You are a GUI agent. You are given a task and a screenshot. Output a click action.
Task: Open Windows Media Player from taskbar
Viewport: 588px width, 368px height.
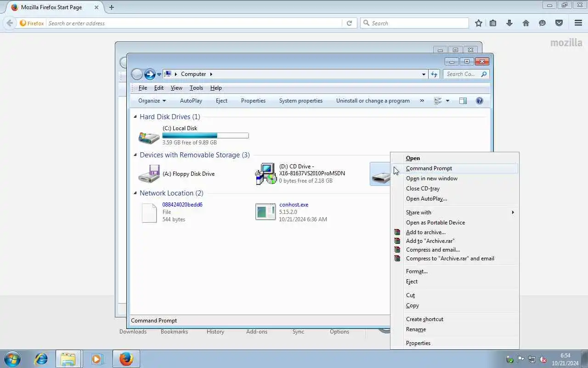(x=96, y=359)
